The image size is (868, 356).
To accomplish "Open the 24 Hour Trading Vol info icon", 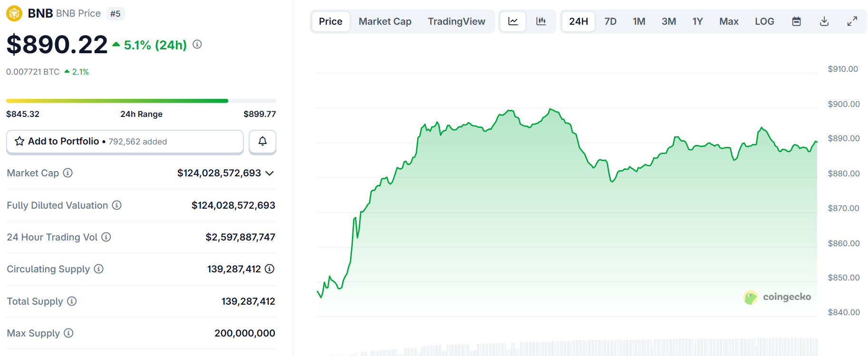I will click(x=107, y=237).
